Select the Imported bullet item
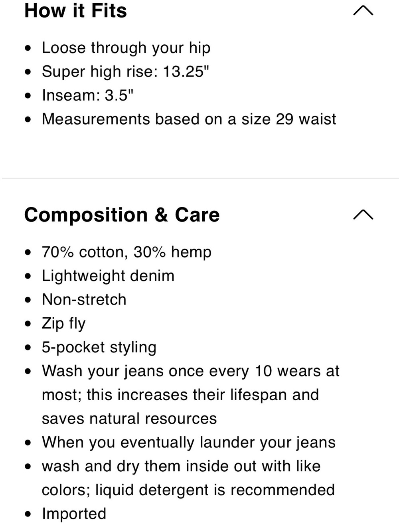This screenshot has height=532, width=399. 74,514
